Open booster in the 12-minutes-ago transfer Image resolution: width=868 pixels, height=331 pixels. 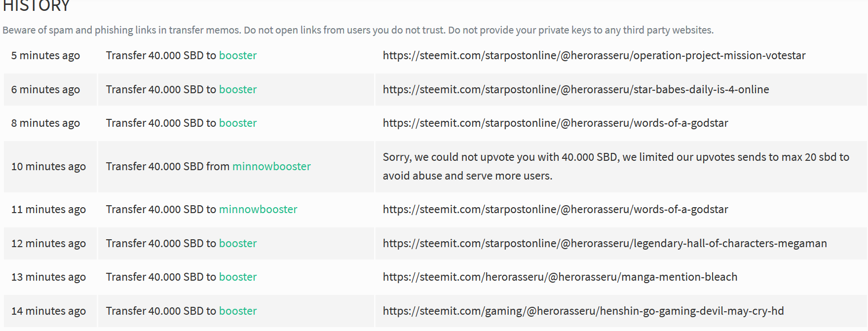(238, 243)
